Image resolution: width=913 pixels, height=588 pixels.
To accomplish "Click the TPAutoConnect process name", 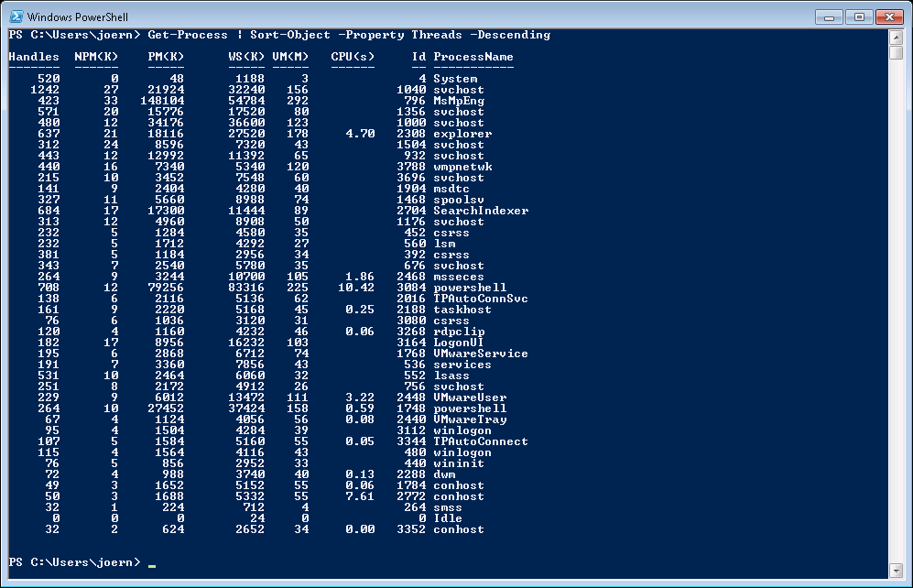I will click(481, 441).
